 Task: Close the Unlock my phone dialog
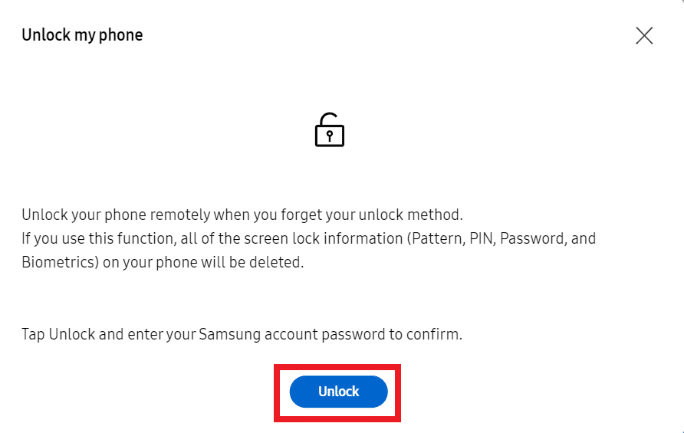click(644, 36)
